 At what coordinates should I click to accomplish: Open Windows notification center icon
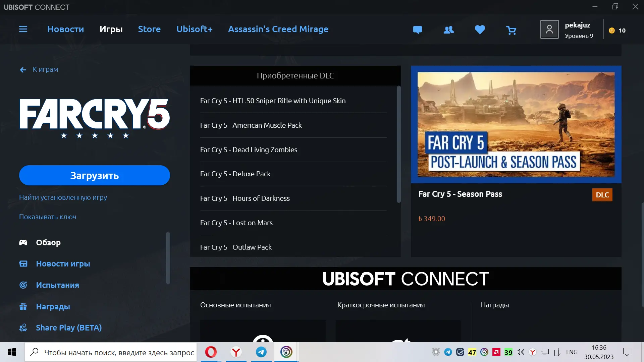627,352
